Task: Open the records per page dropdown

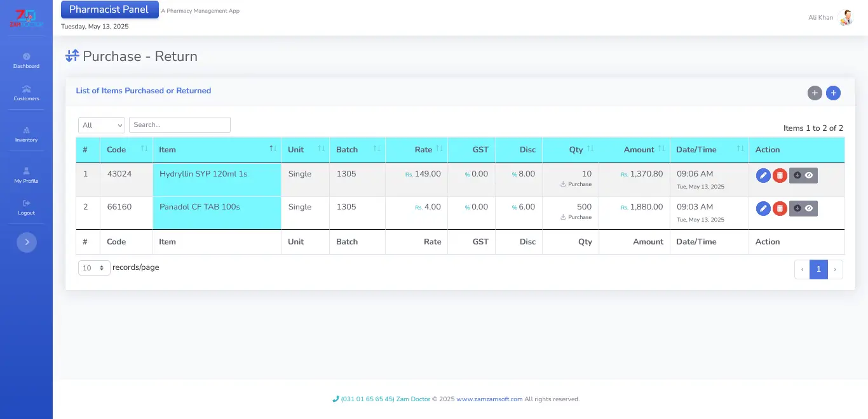Action: [x=94, y=268]
